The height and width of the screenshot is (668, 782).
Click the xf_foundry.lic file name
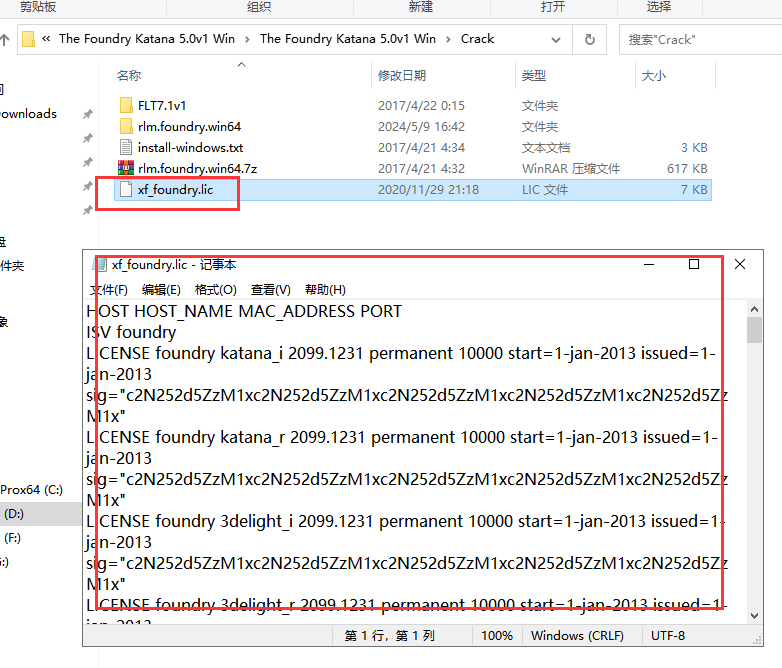point(176,190)
